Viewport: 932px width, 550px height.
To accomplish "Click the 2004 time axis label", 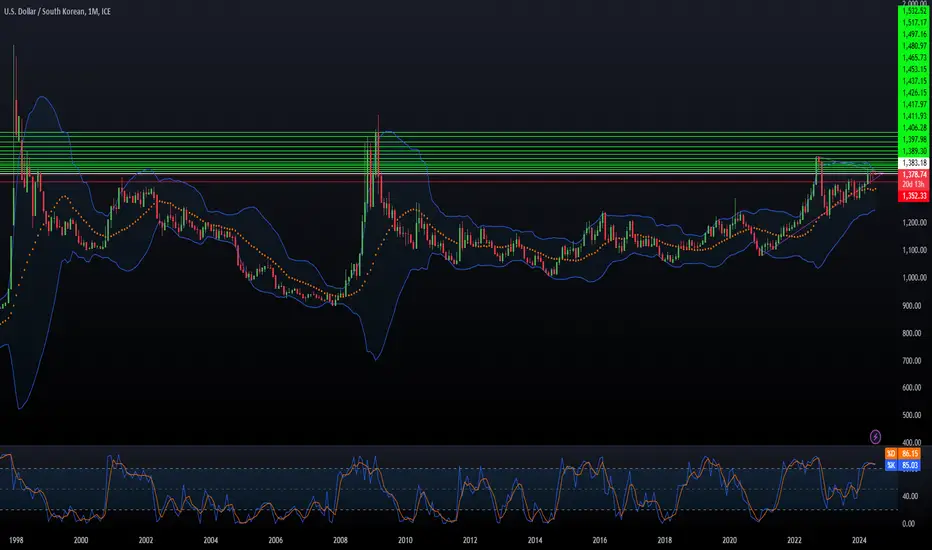I will pos(210,540).
